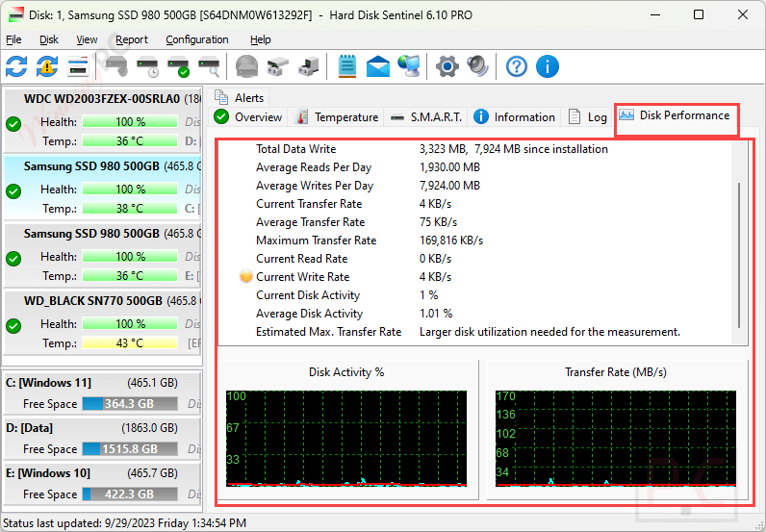Open help with the question mark icon
This screenshot has width=766, height=532.
tap(517, 66)
